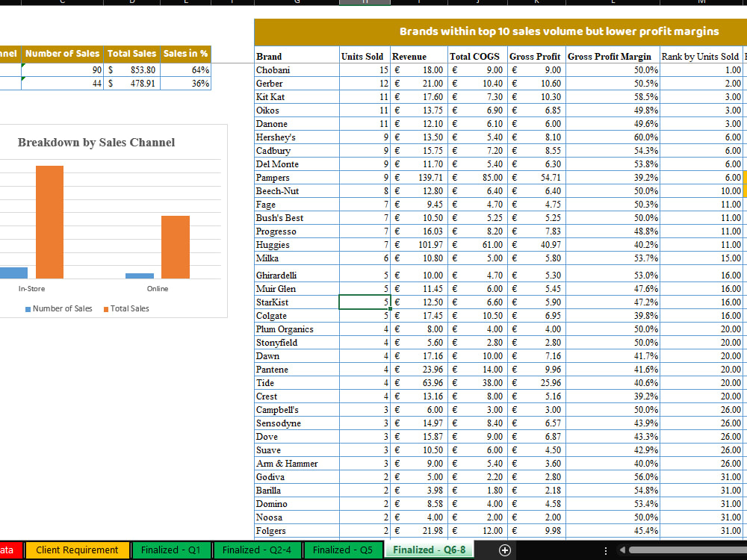Switch to the Finalized - Q1 tab
The width and height of the screenshot is (747, 560).
(170, 550)
